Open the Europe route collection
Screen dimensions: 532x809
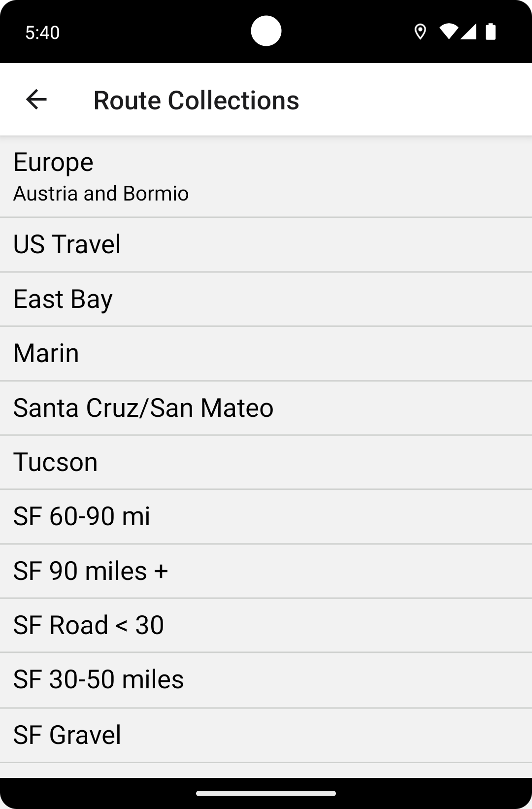click(x=266, y=176)
